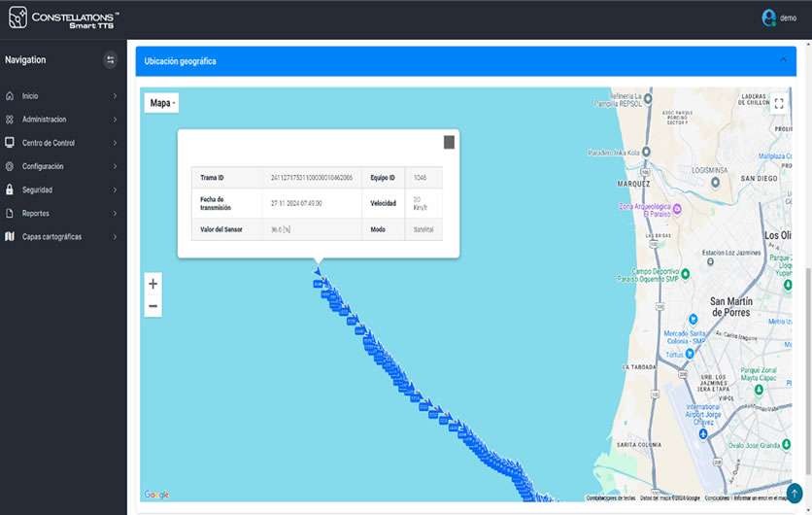The image size is (812, 515).
Task: Expand the Centro de Control chevron
Action: (115, 143)
